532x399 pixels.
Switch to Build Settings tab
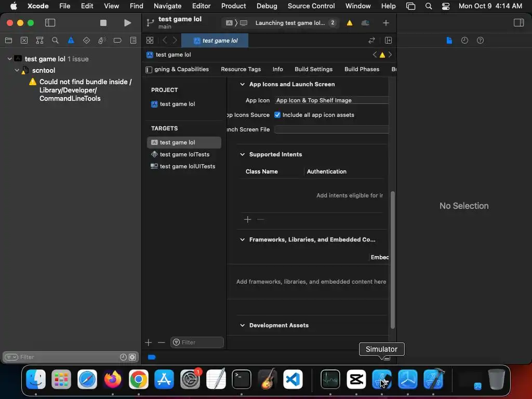tap(313, 69)
